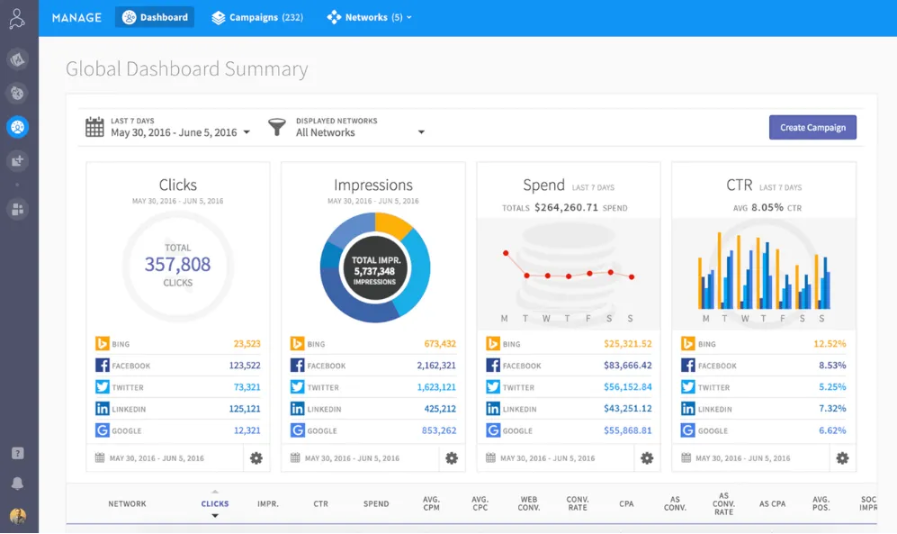Screen dimensions: 897x534
Task: Open notifications bell in the sidebar
Action: 17,484
